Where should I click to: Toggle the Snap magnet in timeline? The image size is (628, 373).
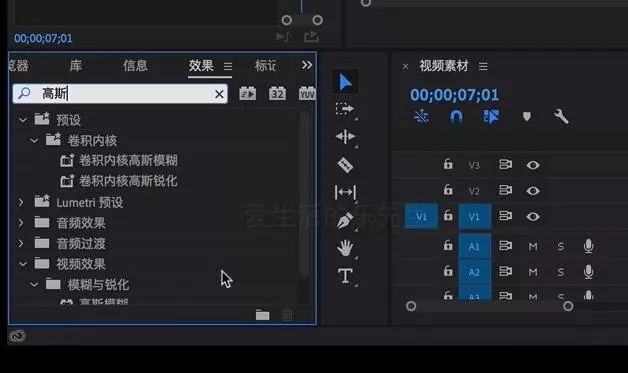(x=456, y=117)
